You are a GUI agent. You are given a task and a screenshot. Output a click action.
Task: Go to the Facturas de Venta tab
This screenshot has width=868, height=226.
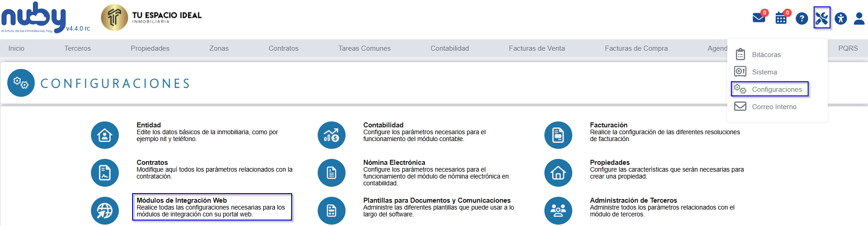click(x=537, y=48)
